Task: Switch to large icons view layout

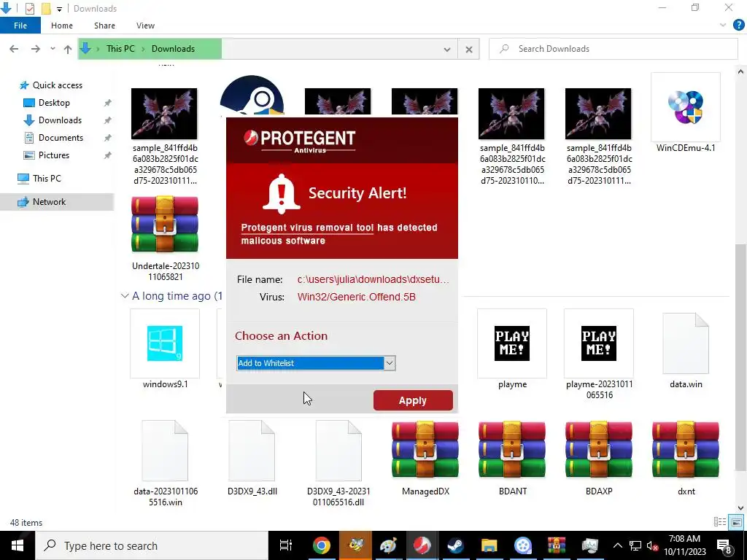Action: point(737,522)
